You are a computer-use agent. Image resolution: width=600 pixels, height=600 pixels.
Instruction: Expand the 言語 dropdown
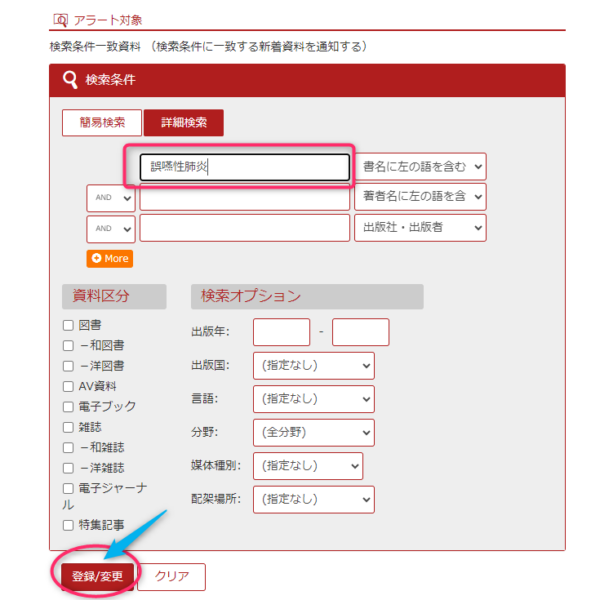click(314, 399)
